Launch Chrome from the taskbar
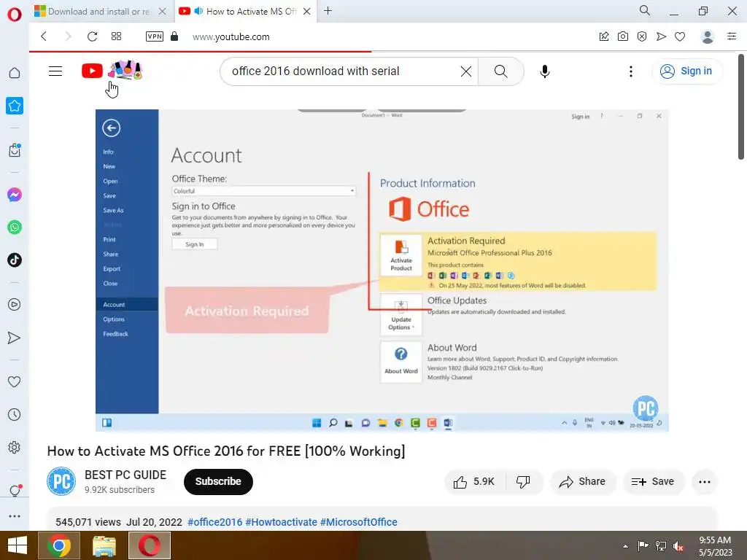This screenshot has height=560, width=747. [x=59, y=545]
